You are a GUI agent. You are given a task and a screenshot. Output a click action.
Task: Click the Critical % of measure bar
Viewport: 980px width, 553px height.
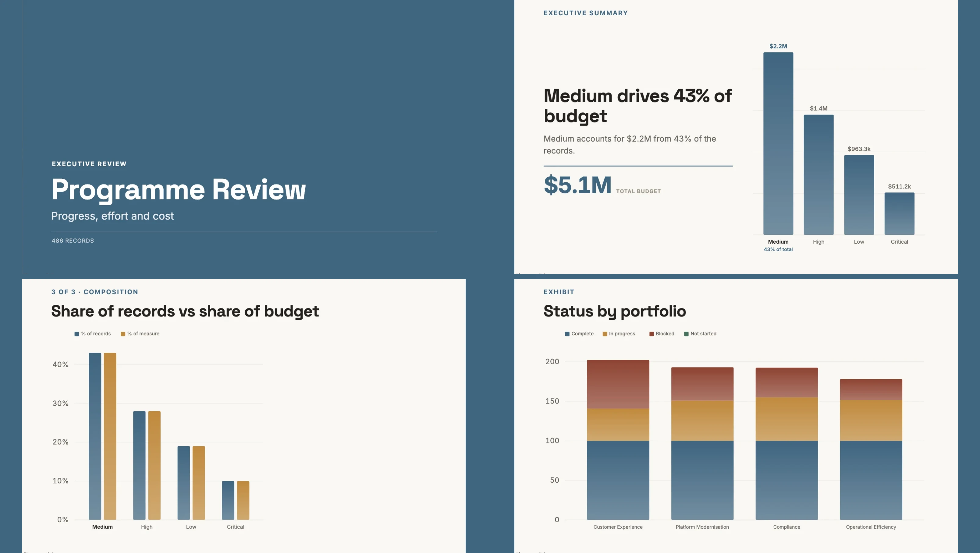click(x=243, y=500)
